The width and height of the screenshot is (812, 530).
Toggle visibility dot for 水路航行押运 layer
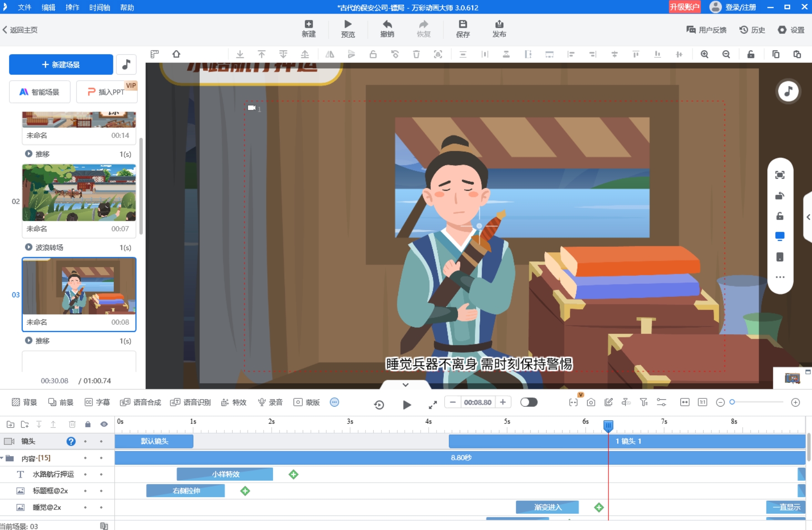(x=101, y=474)
